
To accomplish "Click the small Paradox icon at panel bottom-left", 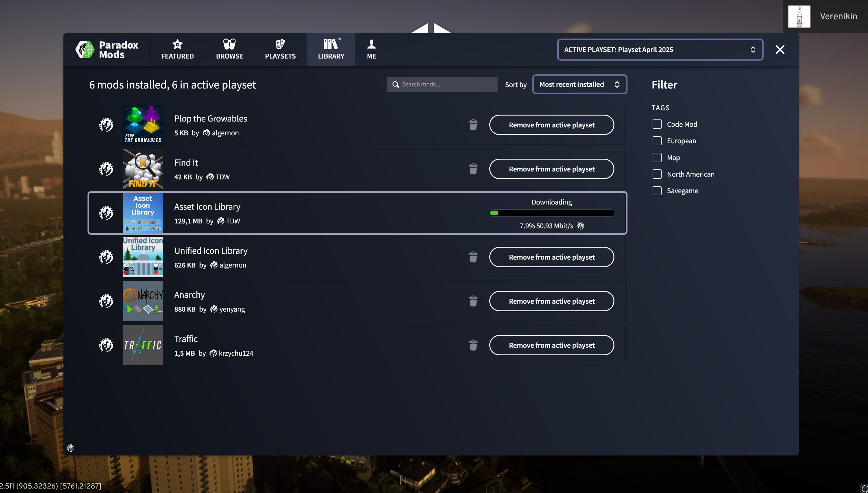I will [71, 448].
